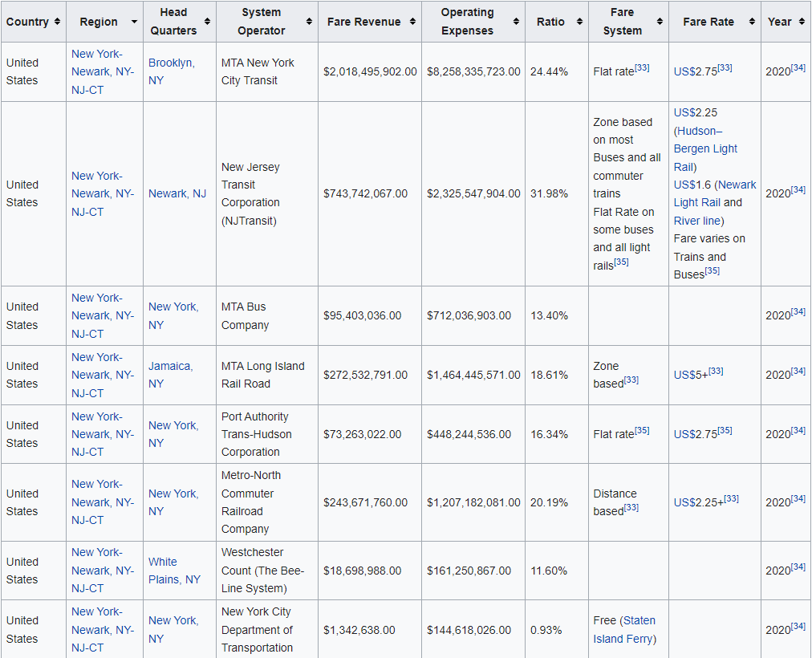Select $448,244,536.00 operating expenses cell
The image size is (812, 658).
pos(473,434)
